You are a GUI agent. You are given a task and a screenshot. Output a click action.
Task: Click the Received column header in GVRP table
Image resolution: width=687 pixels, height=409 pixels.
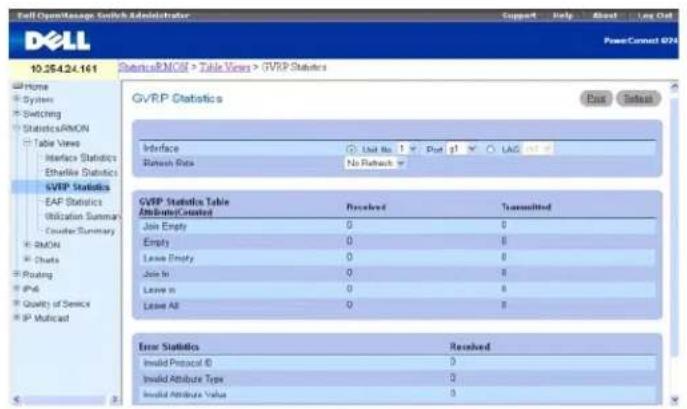point(366,207)
